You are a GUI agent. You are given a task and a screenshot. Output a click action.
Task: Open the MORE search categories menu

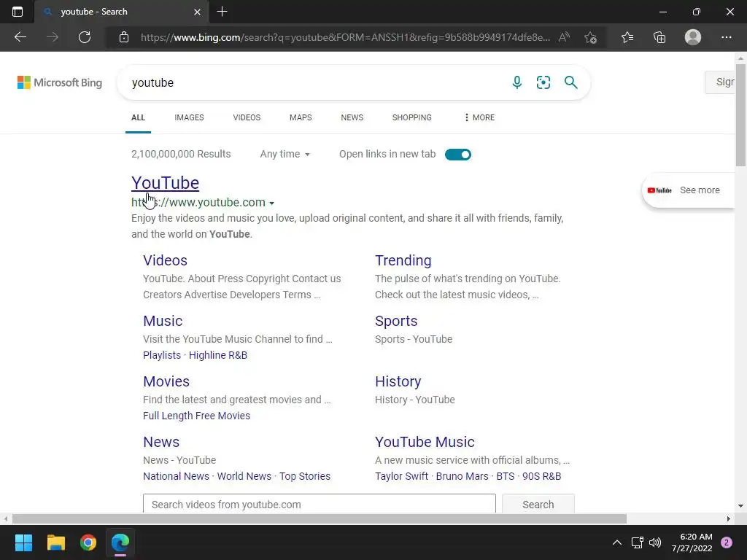click(x=479, y=117)
